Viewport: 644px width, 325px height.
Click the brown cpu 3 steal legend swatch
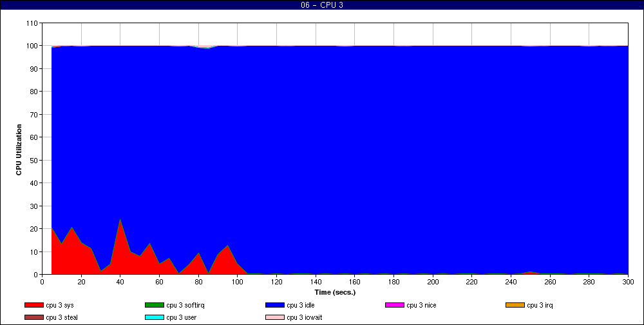(x=33, y=317)
